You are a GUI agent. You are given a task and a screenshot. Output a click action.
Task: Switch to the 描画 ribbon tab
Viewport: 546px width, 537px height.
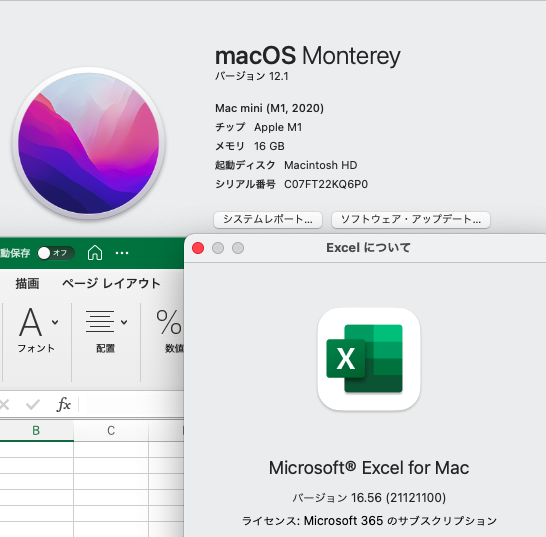click(27, 283)
